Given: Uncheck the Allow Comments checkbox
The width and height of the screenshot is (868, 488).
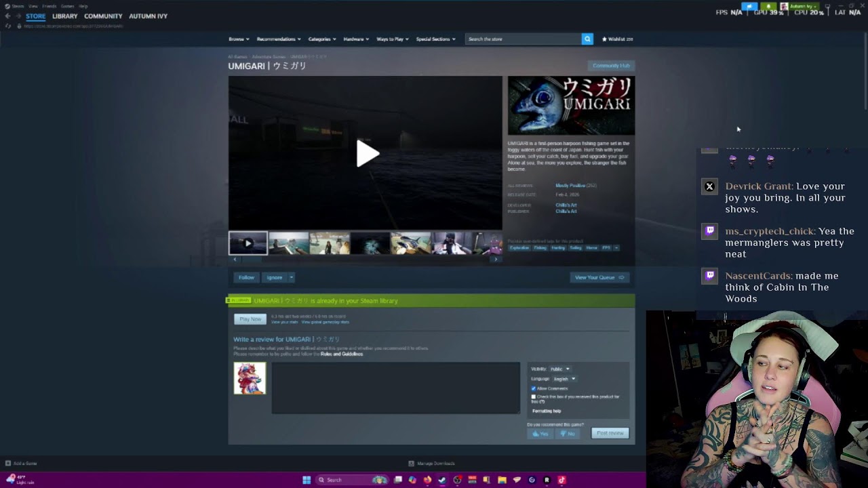Looking at the screenshot, I should (534, 388).
